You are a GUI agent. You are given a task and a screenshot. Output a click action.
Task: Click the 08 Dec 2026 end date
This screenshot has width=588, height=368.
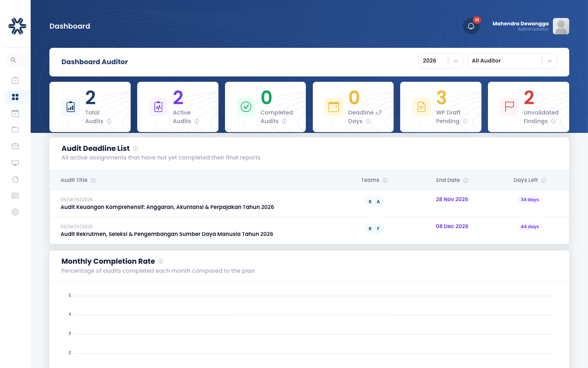point(452,227)
